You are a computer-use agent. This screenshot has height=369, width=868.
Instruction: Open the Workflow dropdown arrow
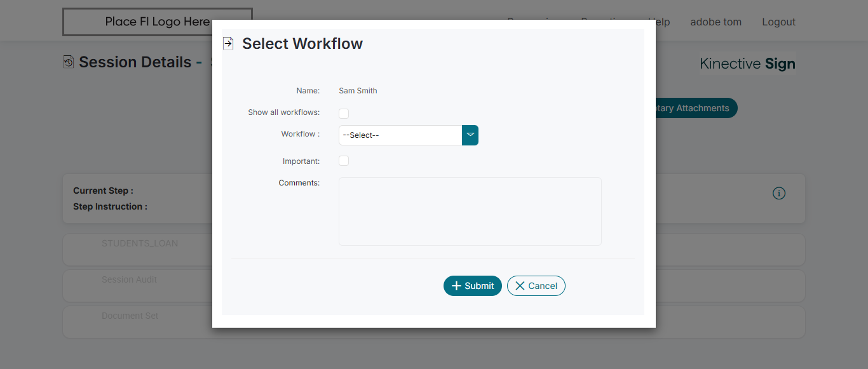point(470,135)
